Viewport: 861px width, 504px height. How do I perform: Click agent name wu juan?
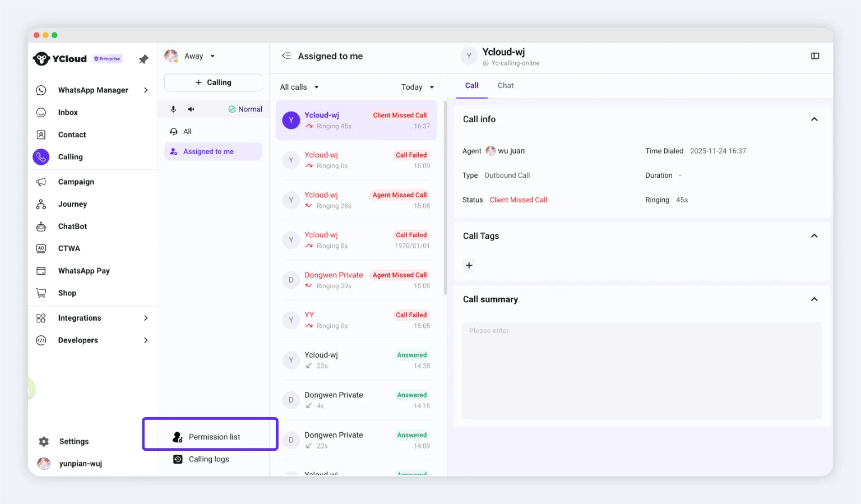pyautogui.click(x=511, y=151)
